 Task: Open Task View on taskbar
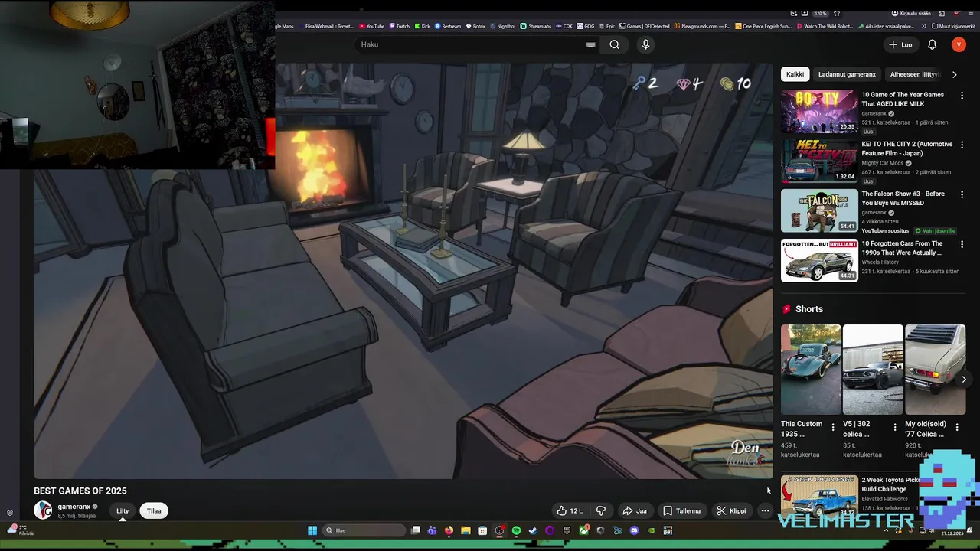point(416,530)
